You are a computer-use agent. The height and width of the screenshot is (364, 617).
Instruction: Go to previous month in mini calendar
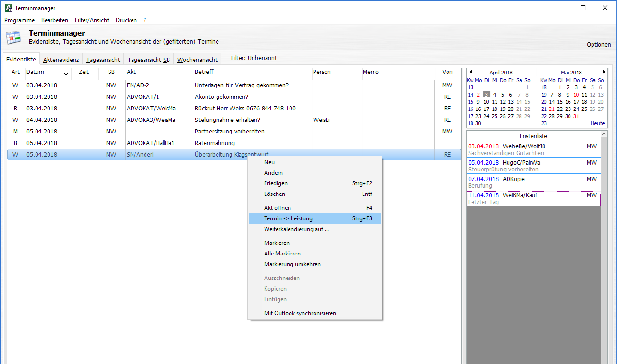471,72
